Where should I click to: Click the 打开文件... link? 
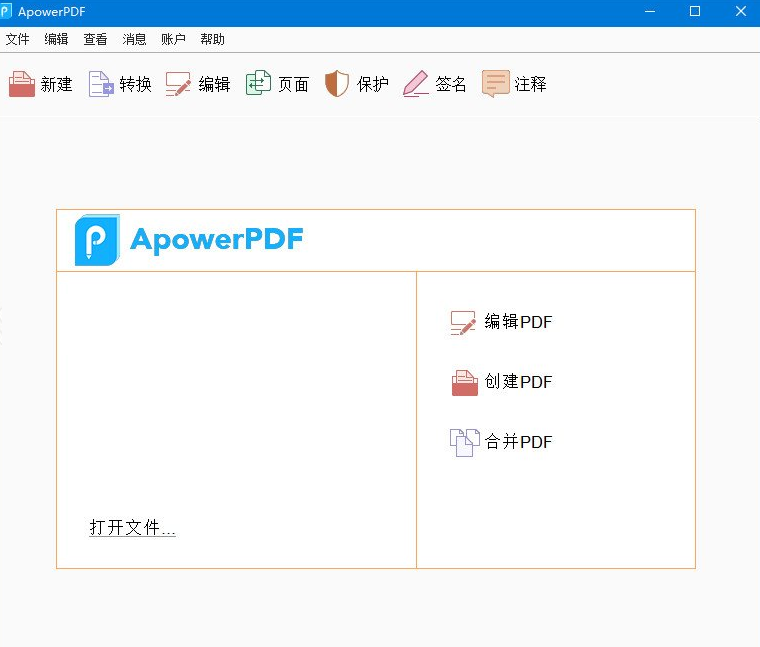132,527
